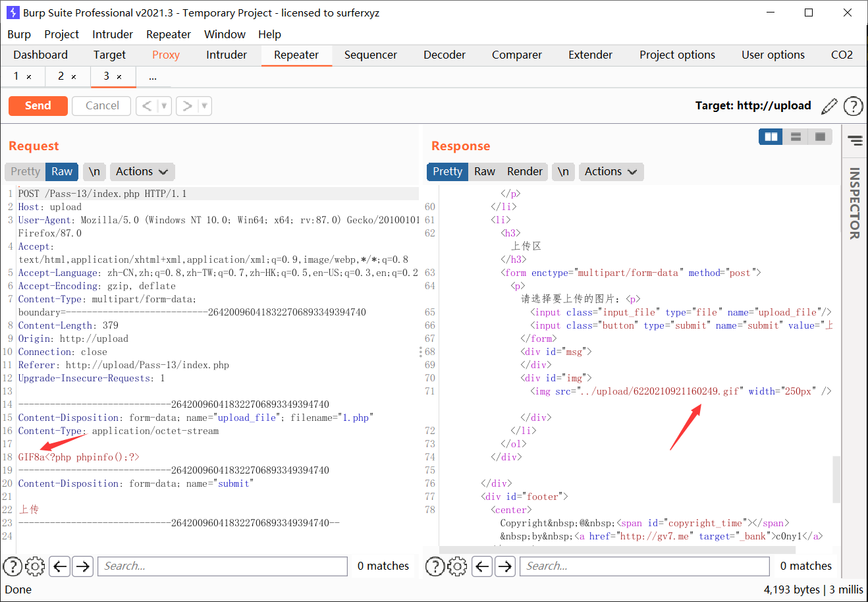The height and width of the screenshot is (602, 868).
Task: Open the Dashboard tab
Action: point(40,55)
